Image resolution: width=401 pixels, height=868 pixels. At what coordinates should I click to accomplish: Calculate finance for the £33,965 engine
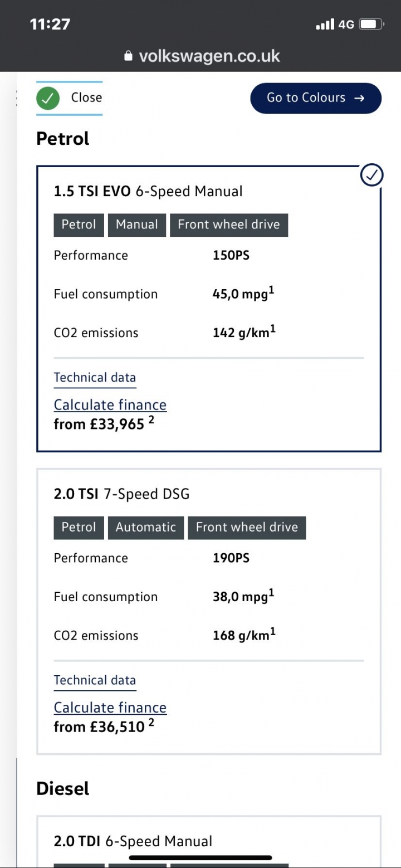110,405
